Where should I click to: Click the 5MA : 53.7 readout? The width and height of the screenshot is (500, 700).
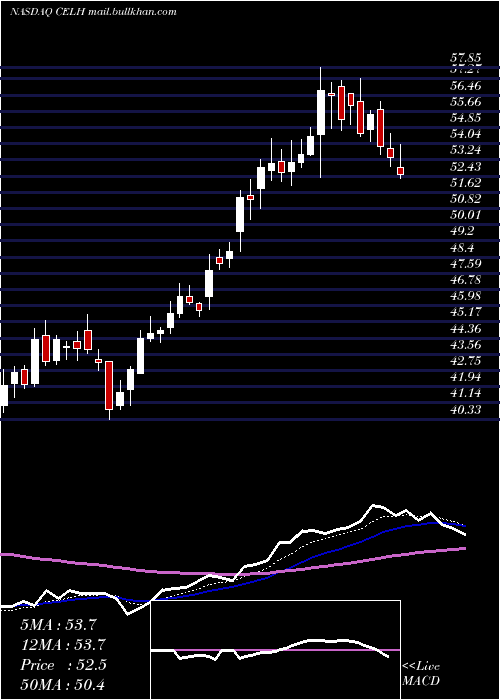58,625
